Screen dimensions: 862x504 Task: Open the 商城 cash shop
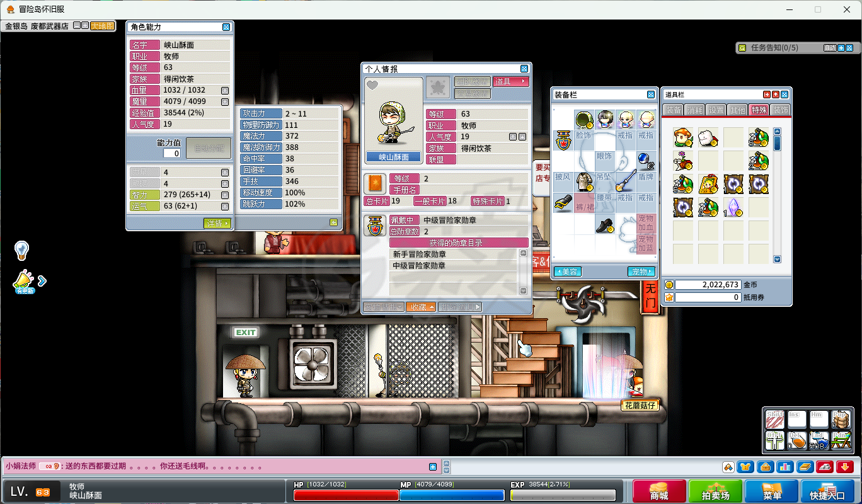(x=659, y=491)
